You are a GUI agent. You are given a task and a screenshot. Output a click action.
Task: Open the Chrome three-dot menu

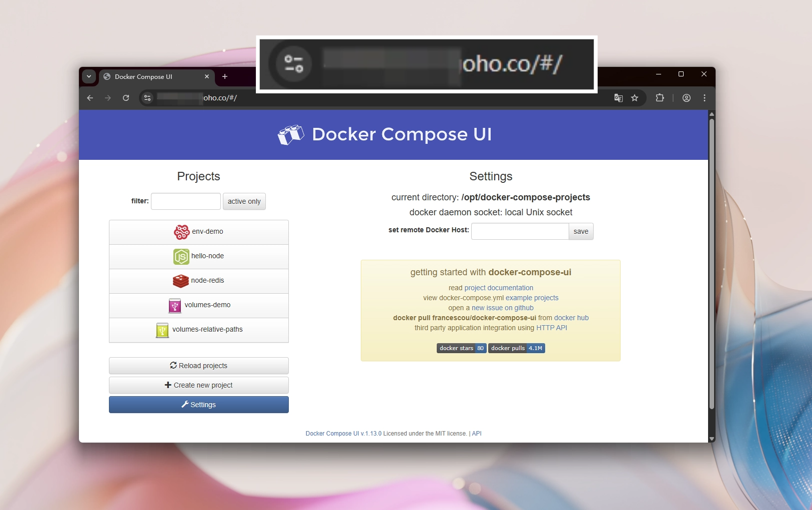point(704,98)
